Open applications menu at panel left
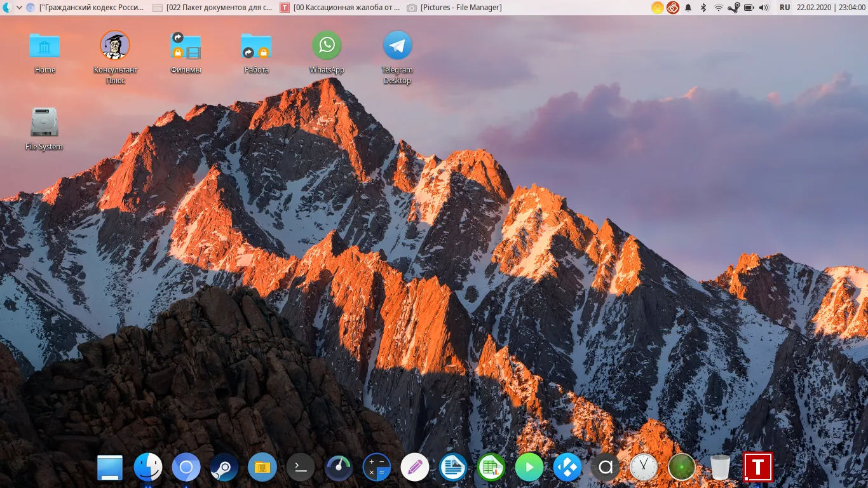The image size is (868, 488). tap(7, 8)
